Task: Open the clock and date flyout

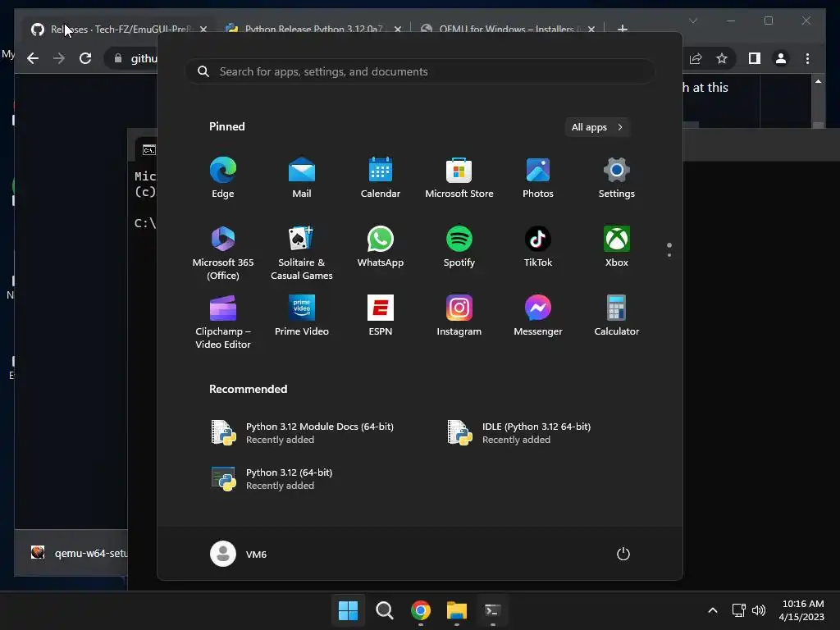Action: click(x=802, y=610)
